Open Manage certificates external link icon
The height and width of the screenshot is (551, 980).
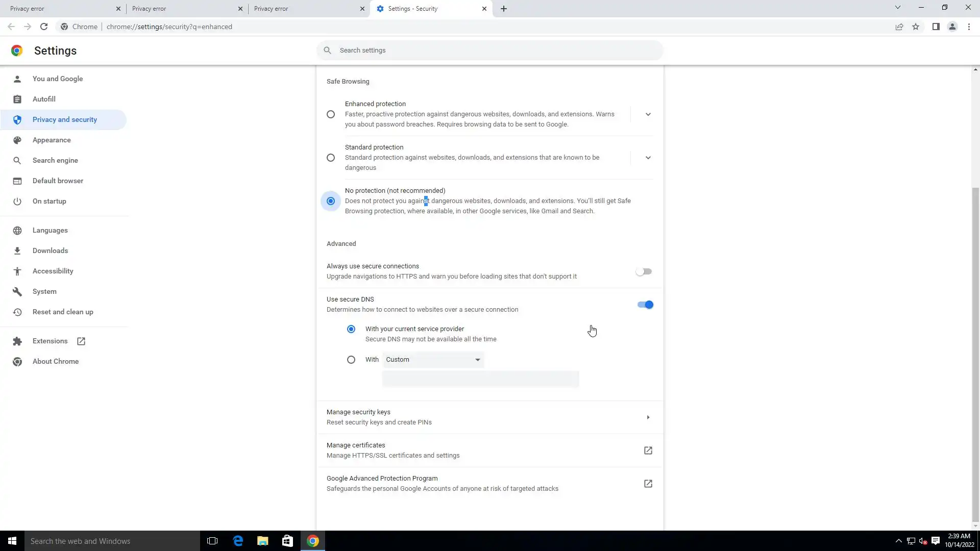[648, 450]
